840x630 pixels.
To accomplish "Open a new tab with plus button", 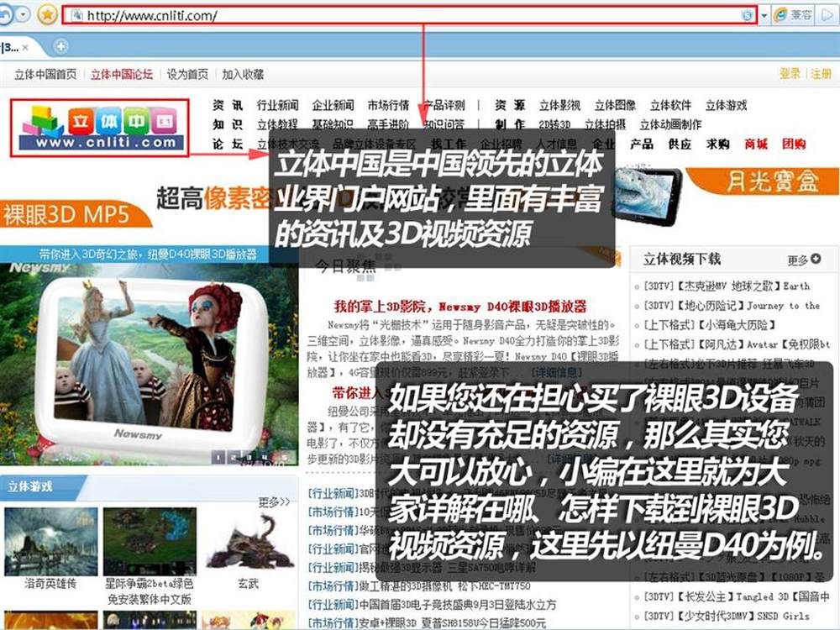I will point(61,46).
